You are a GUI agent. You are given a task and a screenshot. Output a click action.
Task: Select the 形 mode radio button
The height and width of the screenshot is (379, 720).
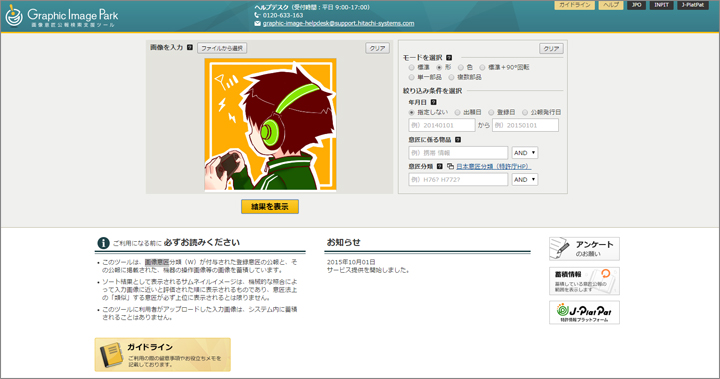(x=439, y=68)
